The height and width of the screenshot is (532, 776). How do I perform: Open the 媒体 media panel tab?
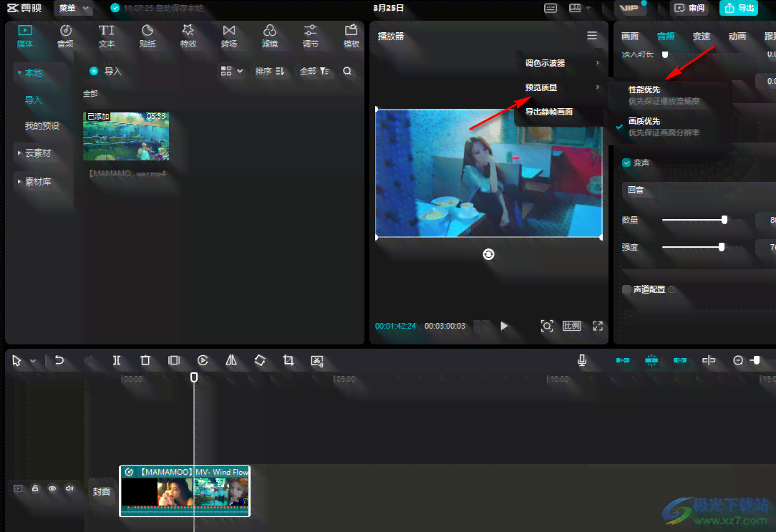pyautogui.click(x=25, y=37)
